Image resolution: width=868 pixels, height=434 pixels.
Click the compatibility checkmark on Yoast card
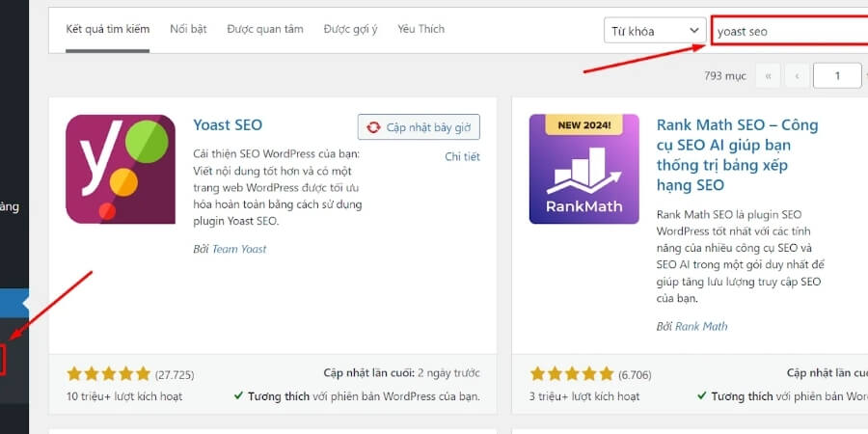click(238, 395)
